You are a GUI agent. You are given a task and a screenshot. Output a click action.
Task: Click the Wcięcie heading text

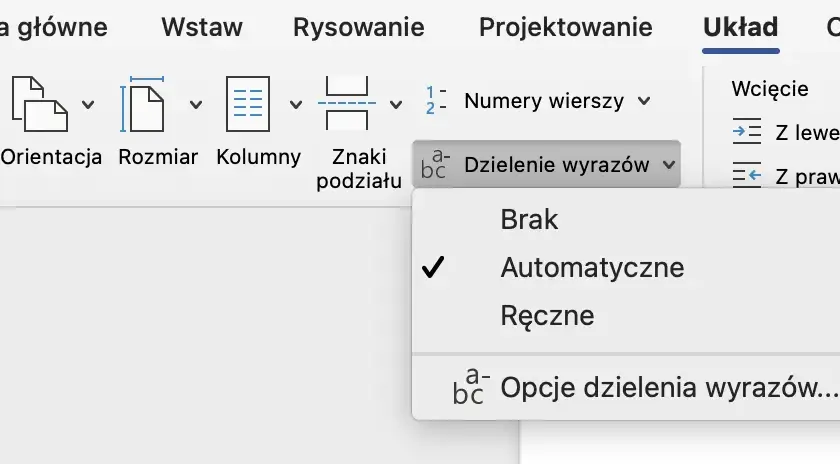pyautogui.click(x=770, y=89)
